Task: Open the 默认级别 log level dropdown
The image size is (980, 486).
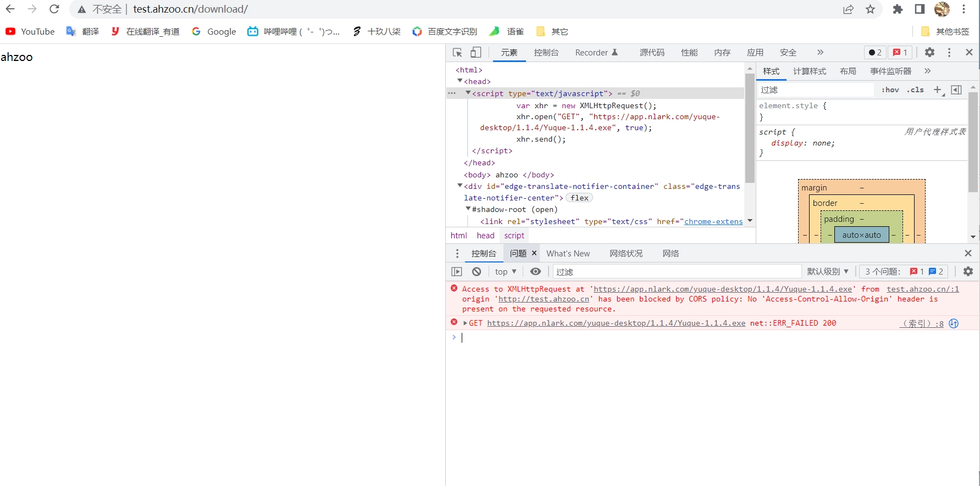Action: [827, 272]
